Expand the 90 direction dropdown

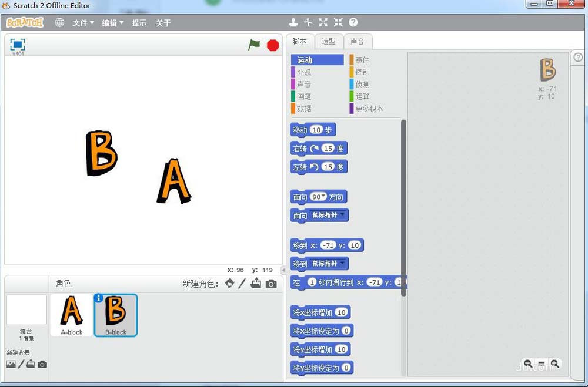[x=323, y=197]
